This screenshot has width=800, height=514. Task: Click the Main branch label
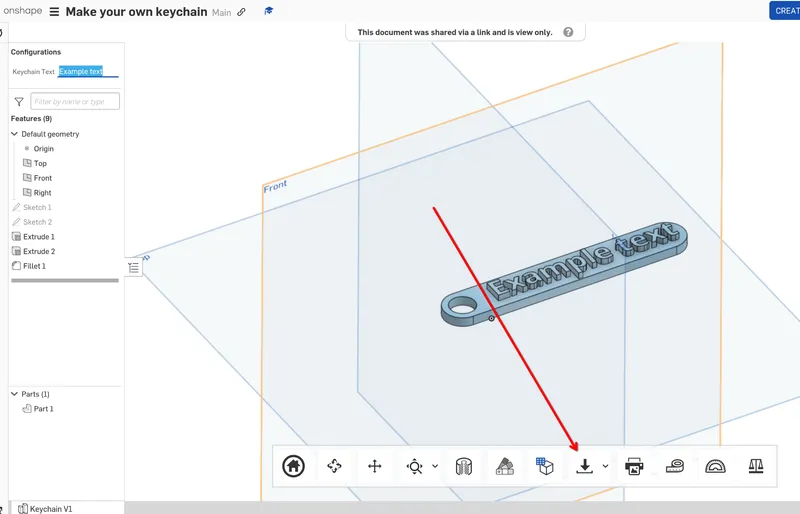(221, 12)
